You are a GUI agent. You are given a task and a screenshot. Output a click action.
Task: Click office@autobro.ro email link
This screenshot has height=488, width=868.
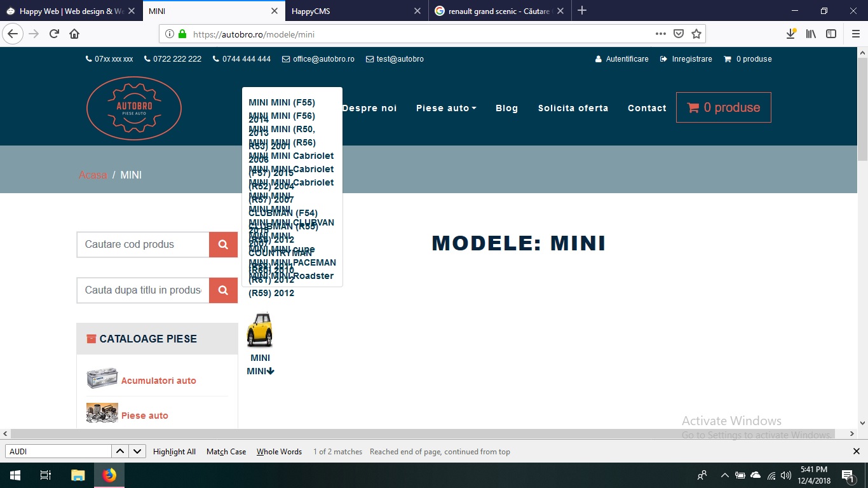[318, 59]
